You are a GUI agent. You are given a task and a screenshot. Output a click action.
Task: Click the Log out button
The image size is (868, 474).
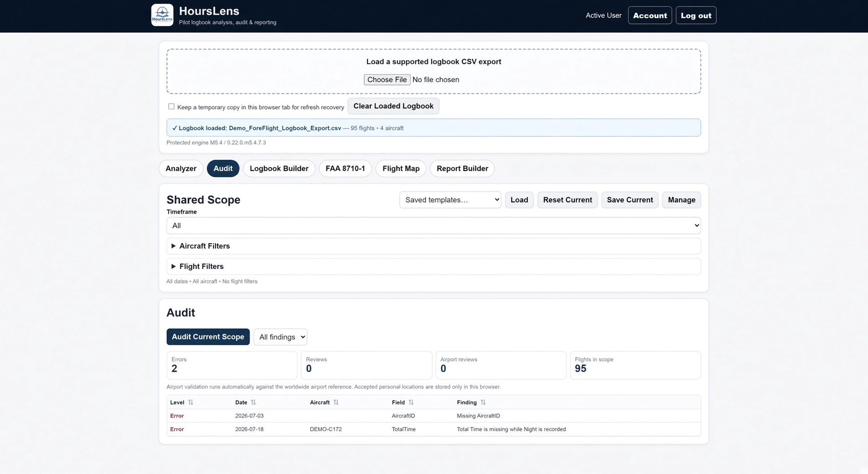tap(696, 15)
